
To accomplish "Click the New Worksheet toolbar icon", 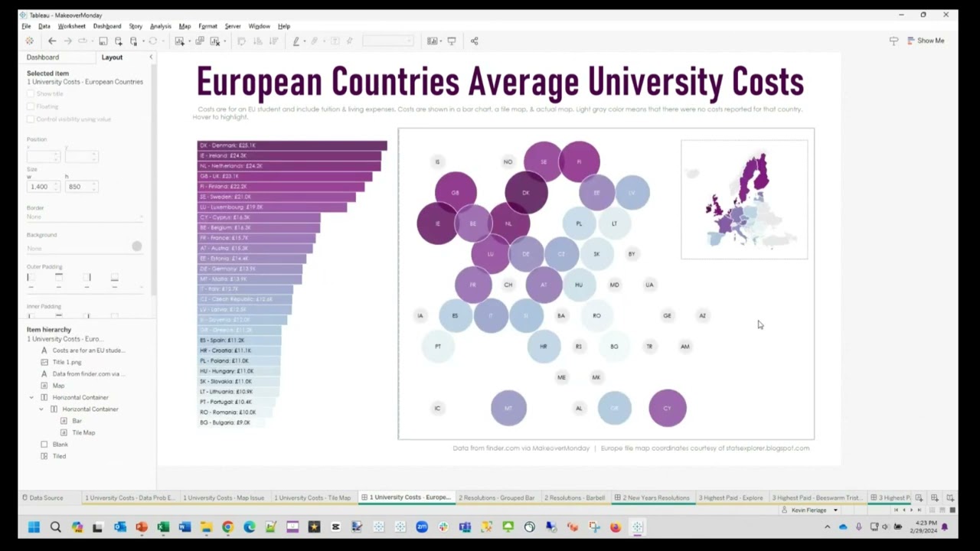I will click(x=180, y=41).
